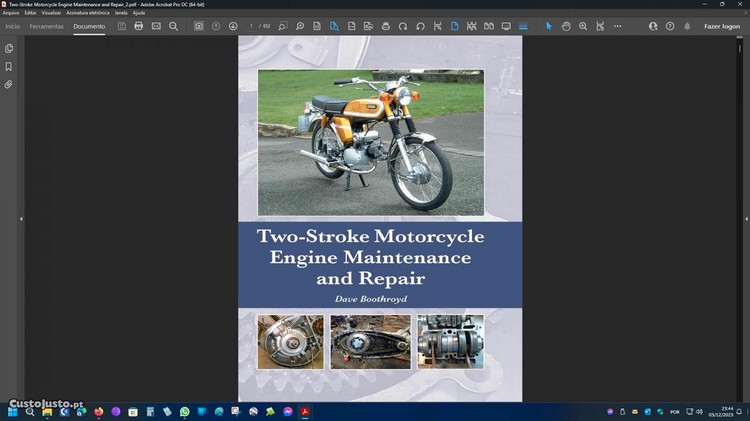
Task: Click the print icon in the toolbar
Action: (x=139, y=26)
